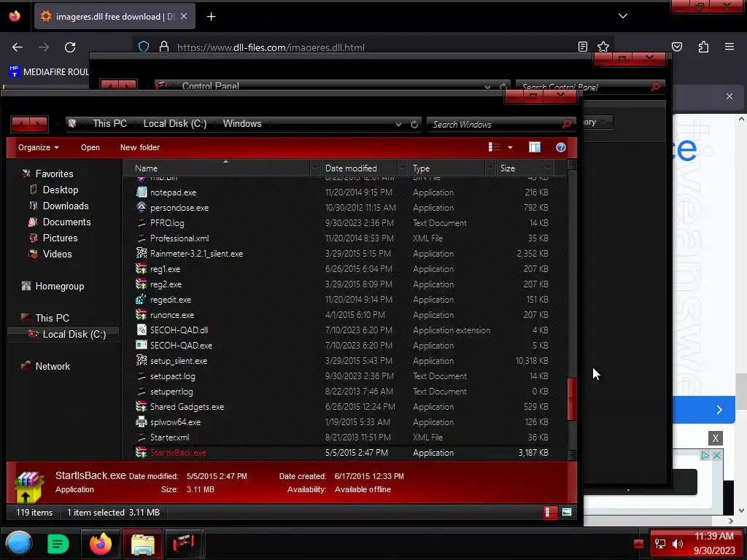The image size is (747, 560).
Task: Click the network tray icon
Action: click(x=660, y=544)
